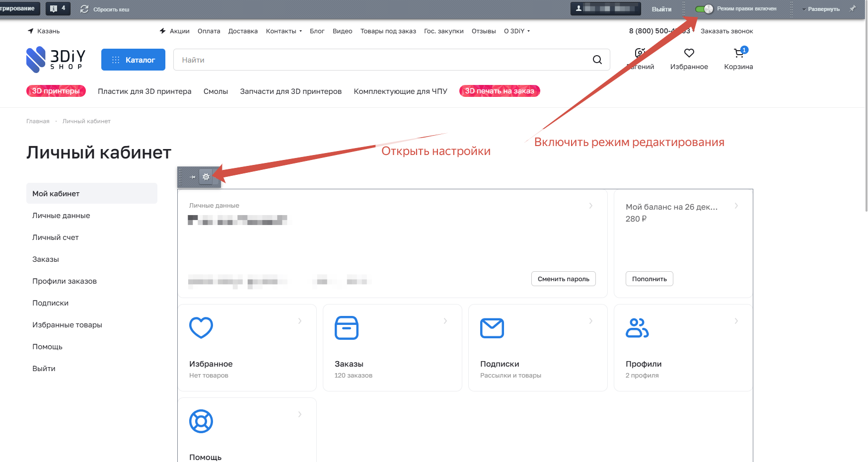Click the envelope icon in Подписки card
Image resolution: width=868 pixels, height=462 pixels.
point(492,328)
